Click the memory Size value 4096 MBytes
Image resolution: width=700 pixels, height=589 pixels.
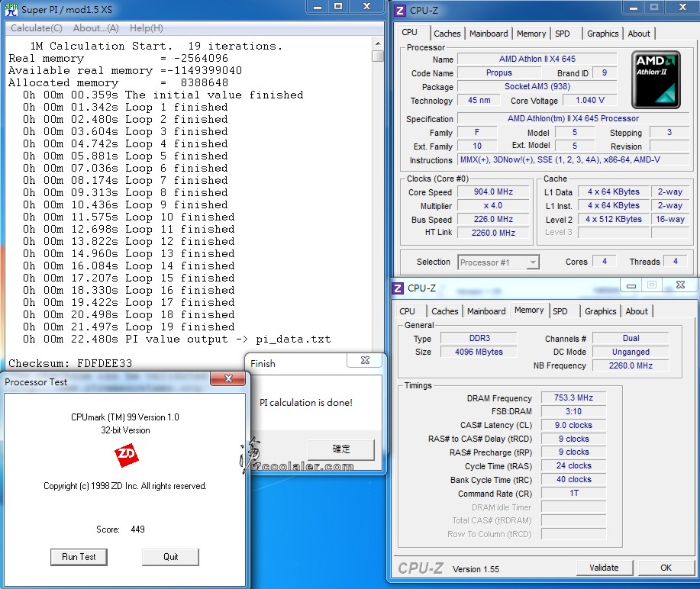pyautogui.click(x=479, y=352)
